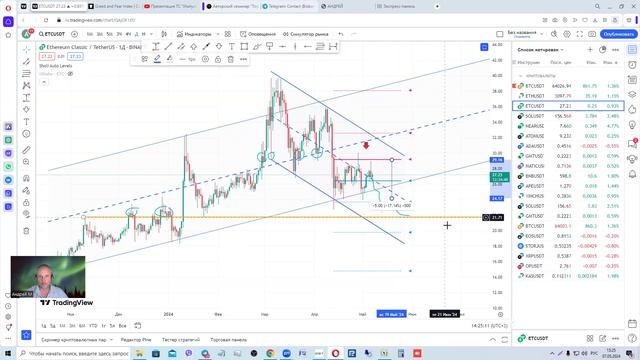Image resolution: width=640 pixels, height=360 pixels.
Task: Change fill color with bucket swatch
Action: (x=169, y=59)
